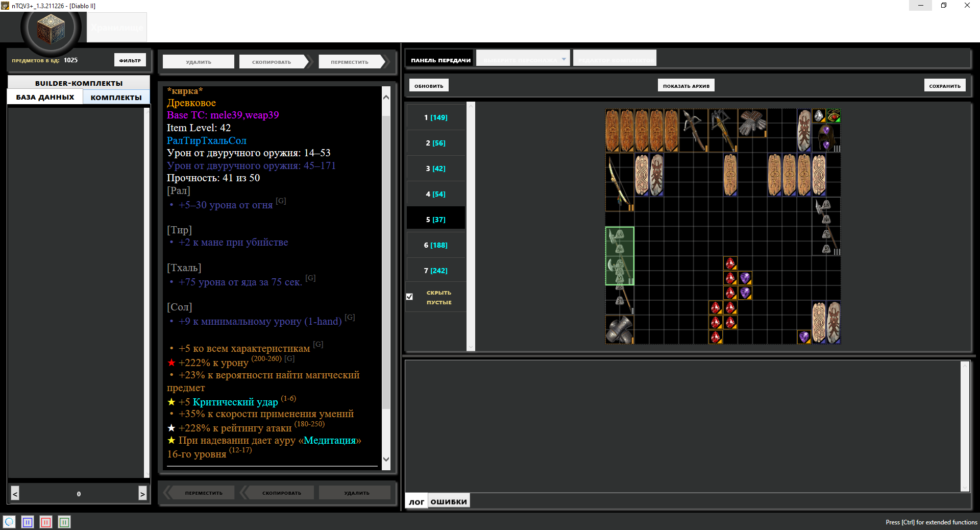Select the studded leather gloves item
This screenshot has height=530, width=980.
[x=752, y=123]
